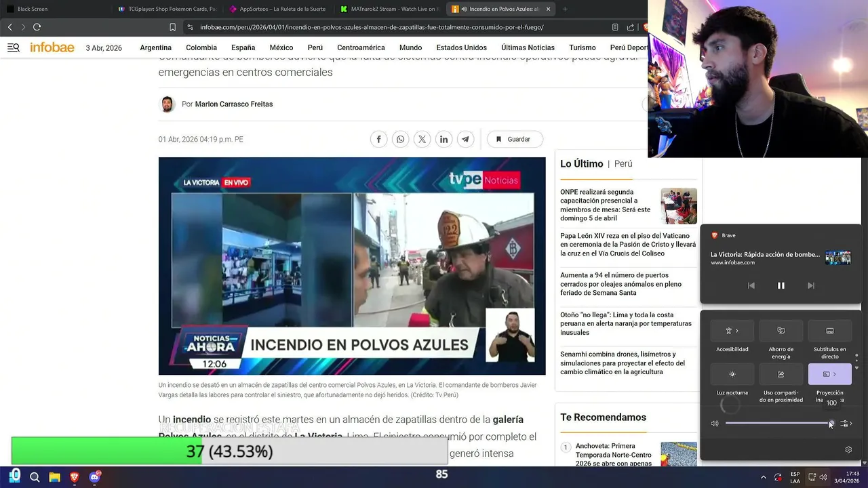Share article on WhatsApp
Image resolution: width=868 pixels, height=488 pixels.
(400, 139)
